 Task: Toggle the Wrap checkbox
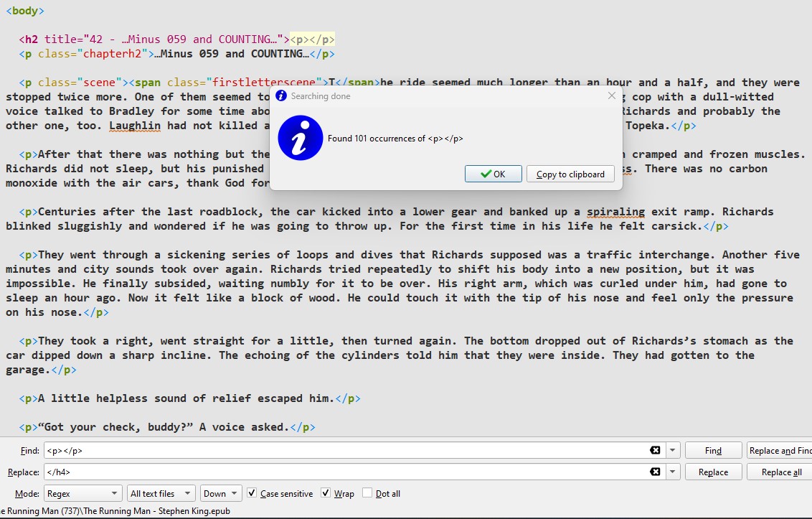pyautogui.click(x=325, y=492)
